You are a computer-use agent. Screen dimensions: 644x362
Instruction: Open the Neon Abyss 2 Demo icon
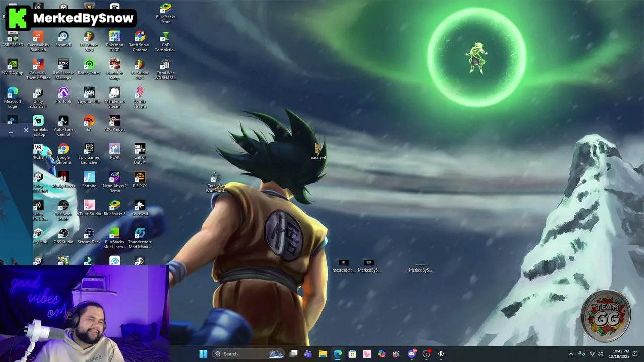point(114,183)
